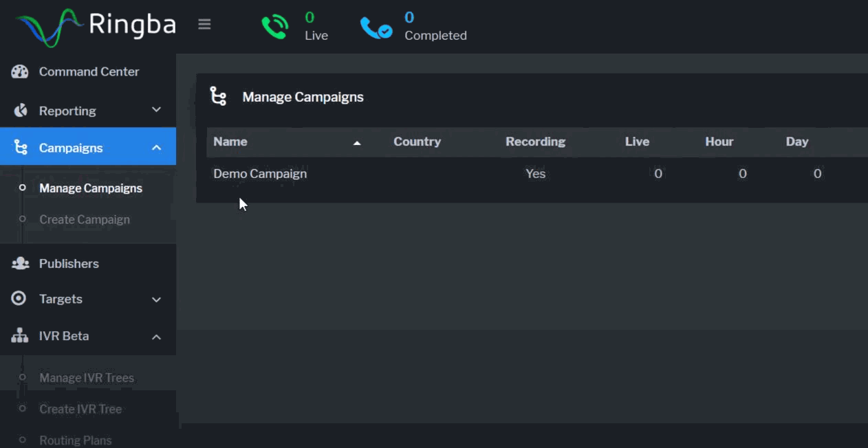The width and height of the screenshot is (868, 448).
Task: Open the Demo Campaign entry
Action: (260, 173)
